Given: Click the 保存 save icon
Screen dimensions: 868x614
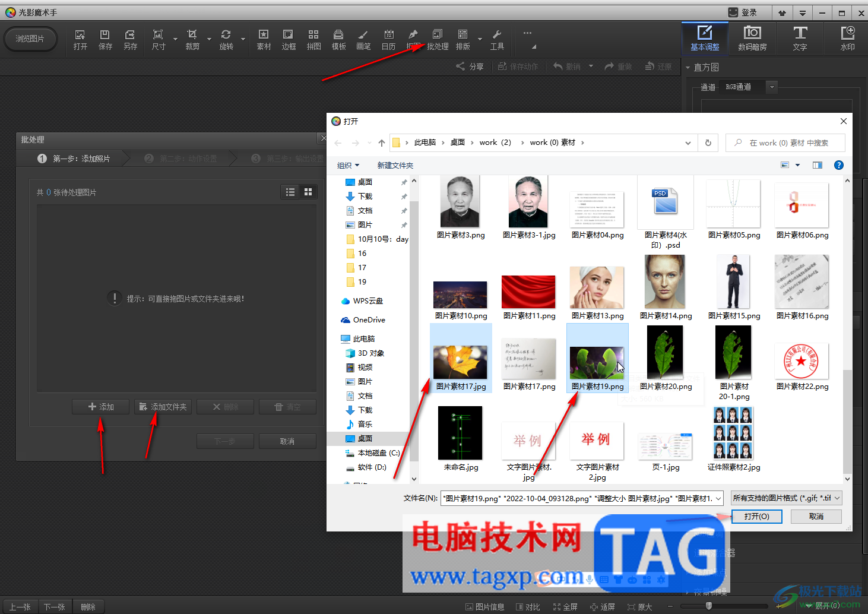Looking at the screenshot, I should pos(105,40).
